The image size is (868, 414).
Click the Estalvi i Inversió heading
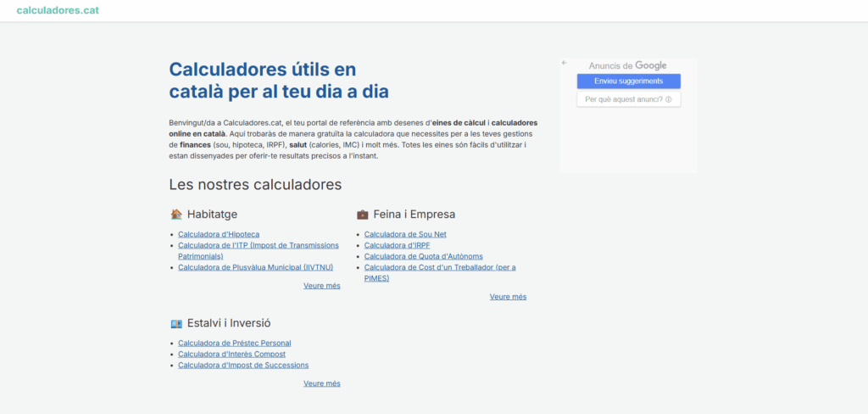[229, 323]
